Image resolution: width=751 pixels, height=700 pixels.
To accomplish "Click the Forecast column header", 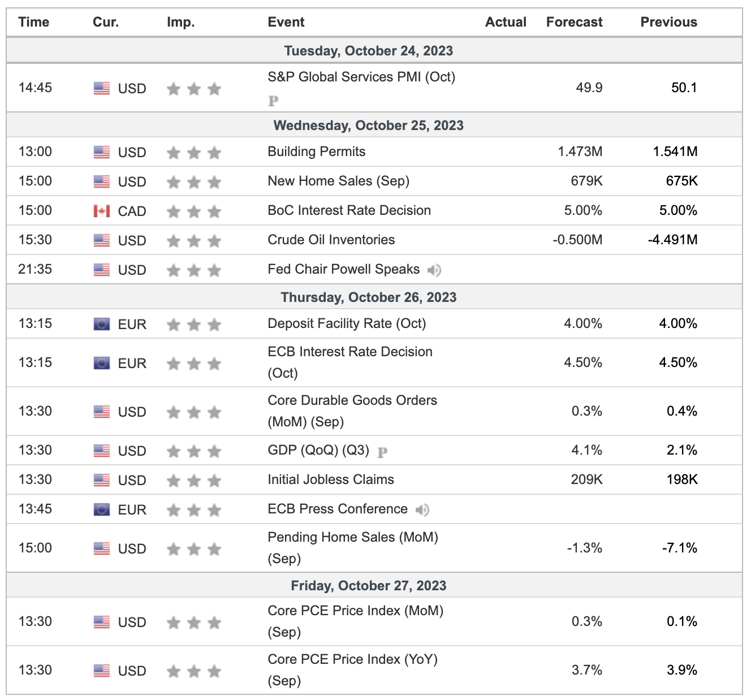I will pyautogui.click(x=575, y=22).
